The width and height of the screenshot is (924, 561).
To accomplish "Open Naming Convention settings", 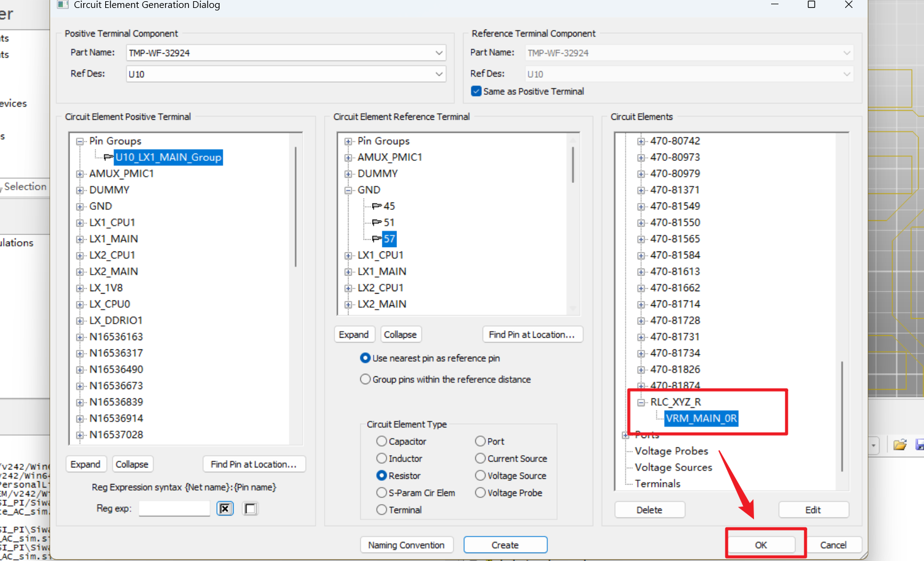I will click(x=407, y=545).
